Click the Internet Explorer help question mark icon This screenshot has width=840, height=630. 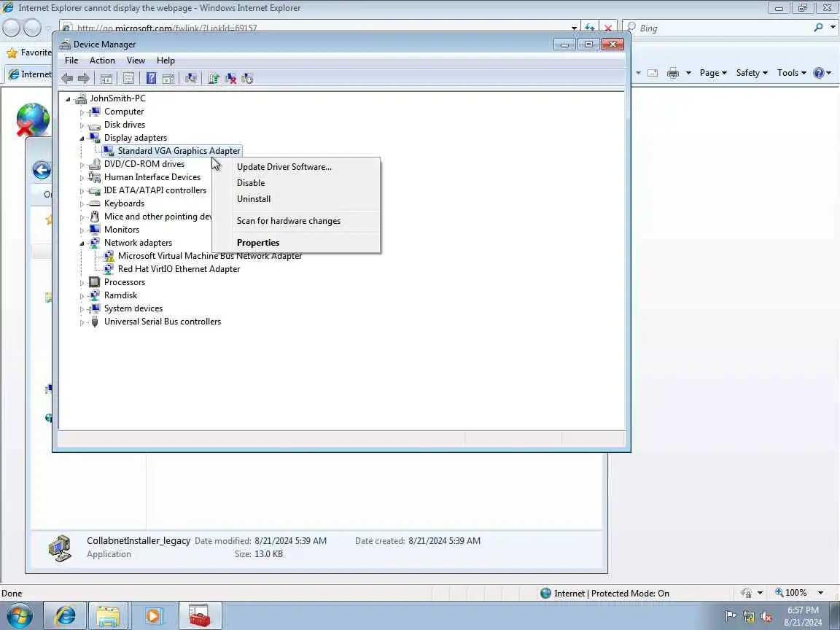[819, 73]
